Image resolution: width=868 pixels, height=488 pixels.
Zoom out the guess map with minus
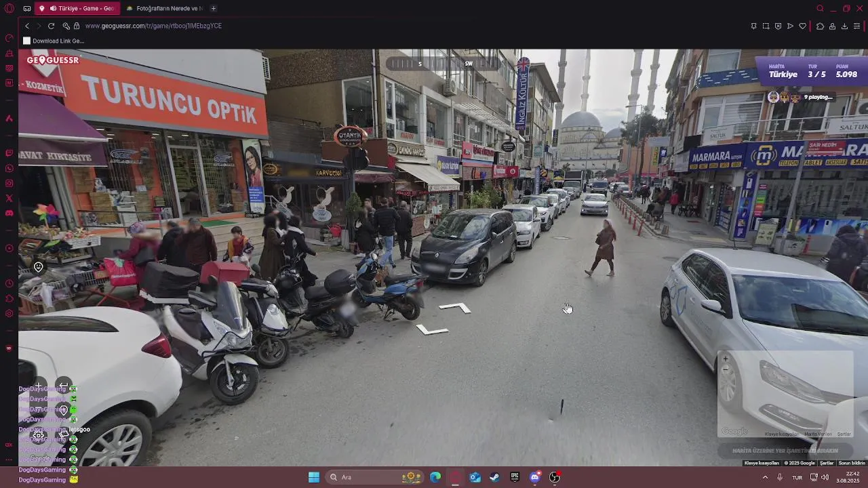(x=725, y=369)
